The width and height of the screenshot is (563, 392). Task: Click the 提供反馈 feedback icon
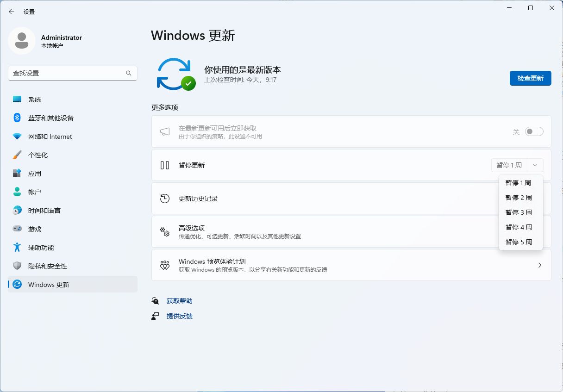pos(156,316)
